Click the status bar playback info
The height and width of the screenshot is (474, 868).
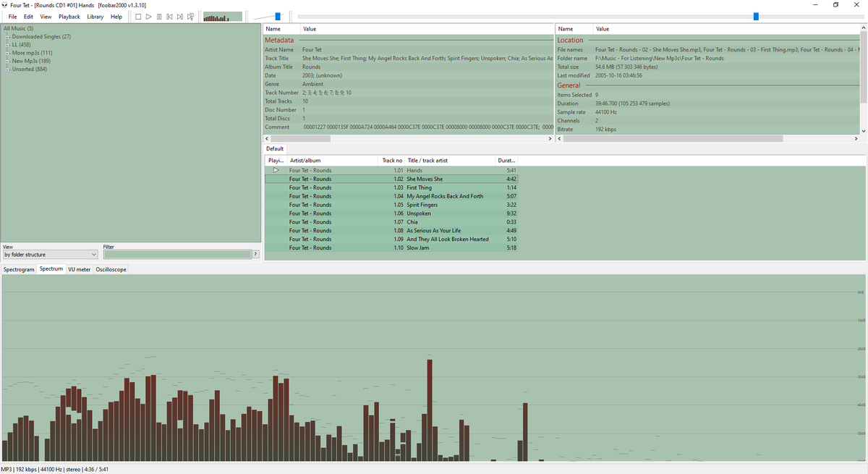tap(55, 470)
